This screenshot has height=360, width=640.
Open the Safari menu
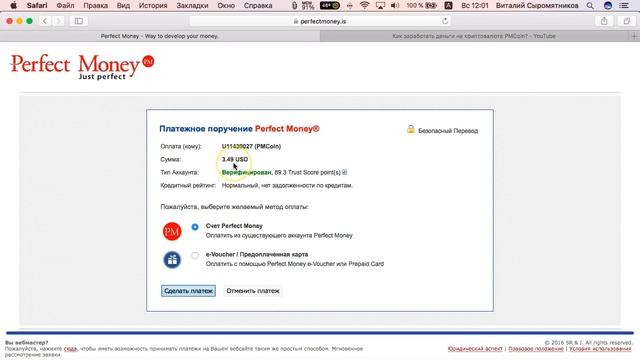tap(37, 6)
